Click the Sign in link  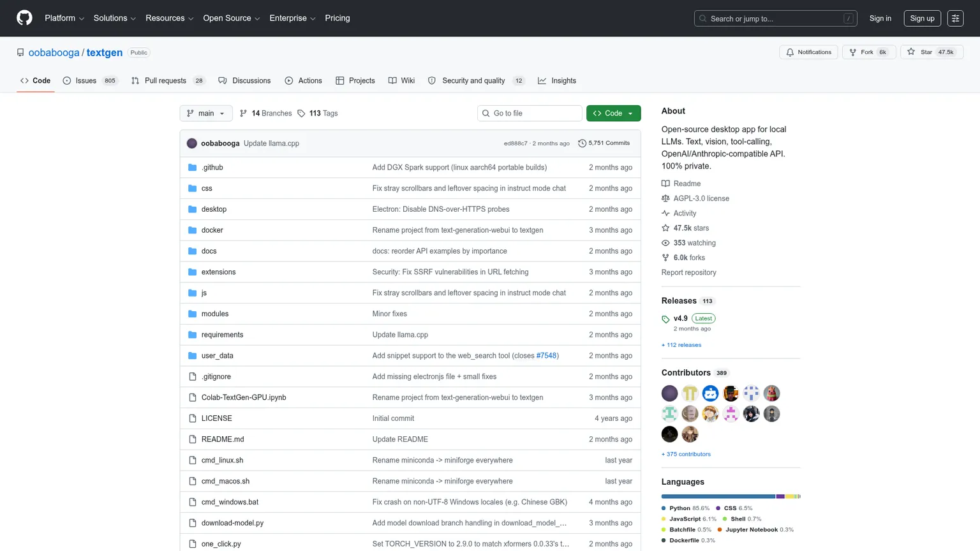880,18
